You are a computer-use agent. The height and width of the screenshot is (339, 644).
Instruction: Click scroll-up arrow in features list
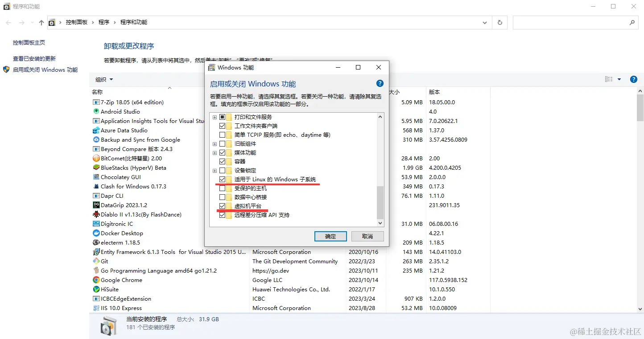(380, 117)
